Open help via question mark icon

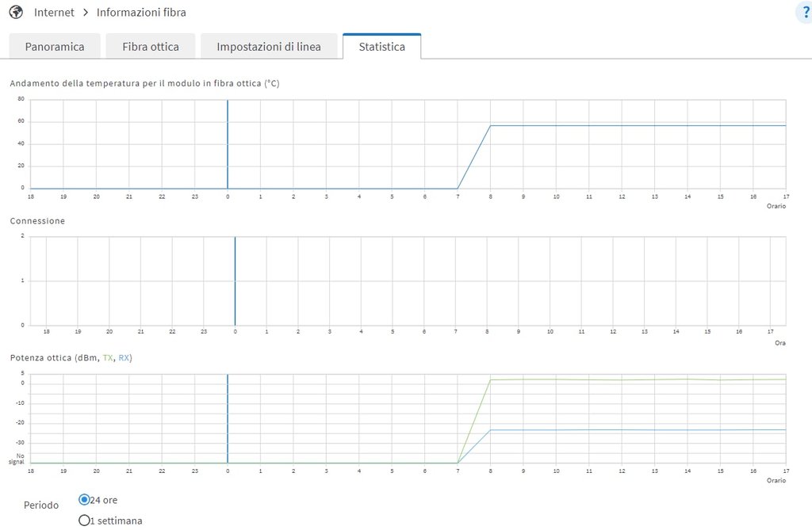[805, 13]
